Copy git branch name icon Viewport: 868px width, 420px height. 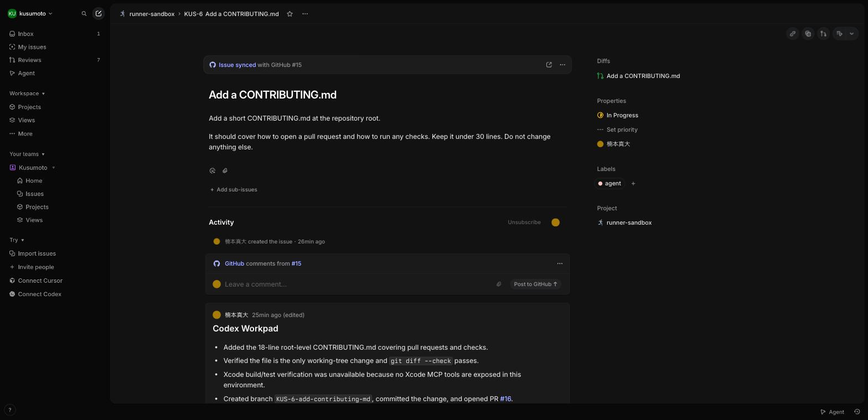(x=824, y=34)
